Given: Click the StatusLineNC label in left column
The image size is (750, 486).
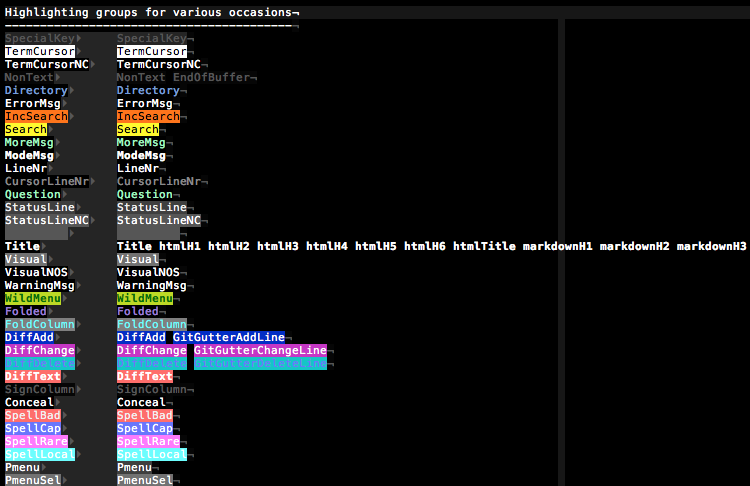Looking at the screenshot, I should [47, 221].
